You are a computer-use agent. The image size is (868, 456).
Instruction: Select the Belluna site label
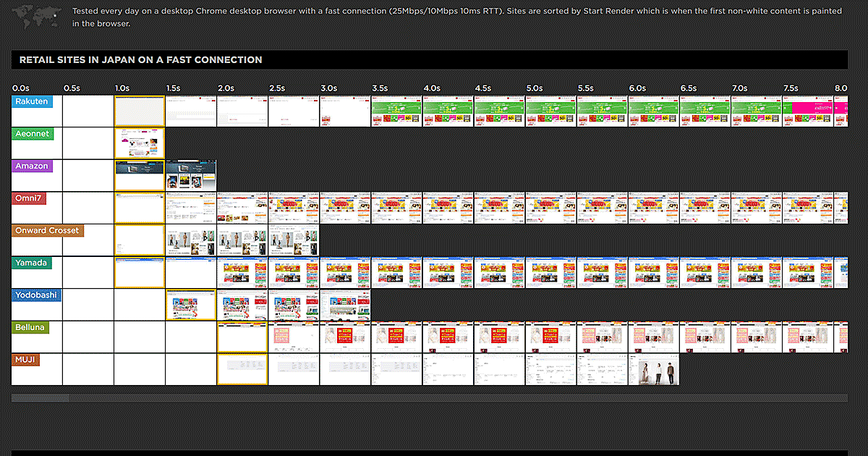point(30,328)
